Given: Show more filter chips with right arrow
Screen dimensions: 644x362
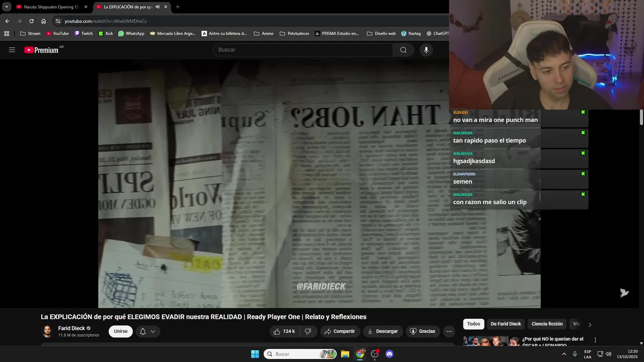Looking at the screenshot, I should pos(590,324).
